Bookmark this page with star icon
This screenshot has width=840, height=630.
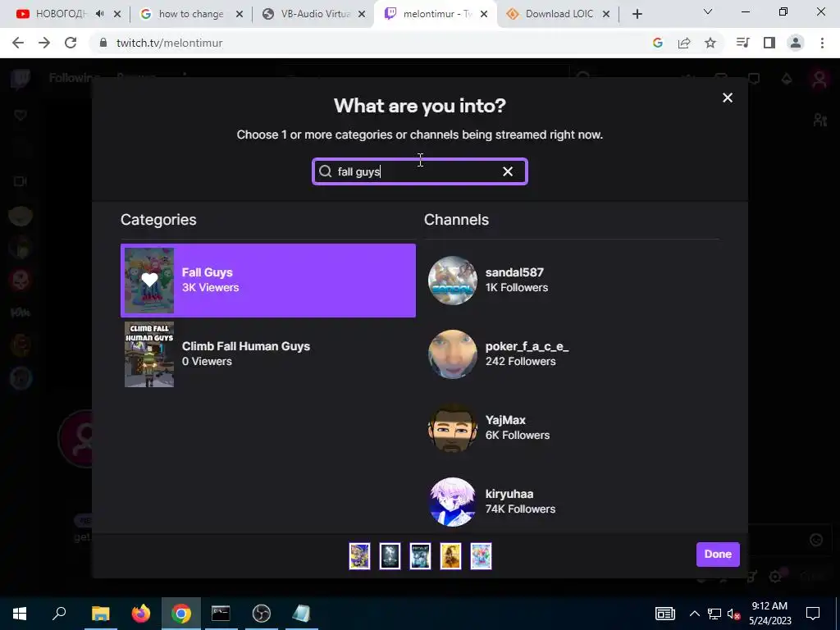pyautogui.click(x=710, y=43)
